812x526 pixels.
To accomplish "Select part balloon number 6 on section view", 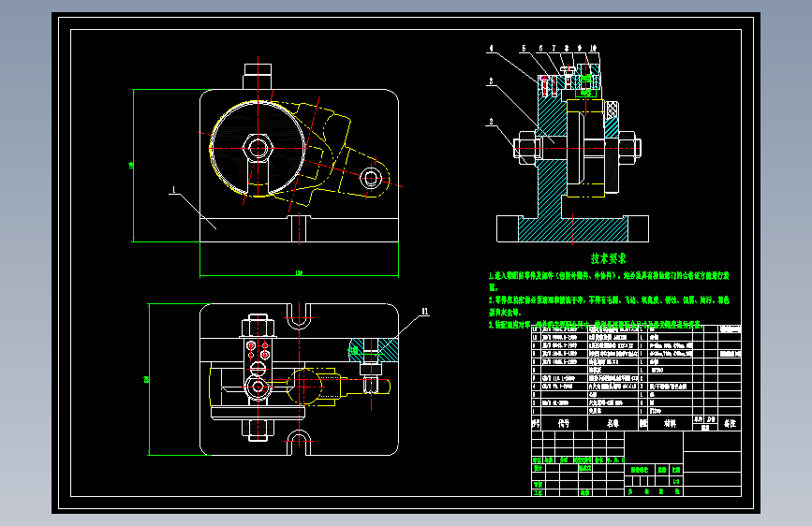I will 540,49.
